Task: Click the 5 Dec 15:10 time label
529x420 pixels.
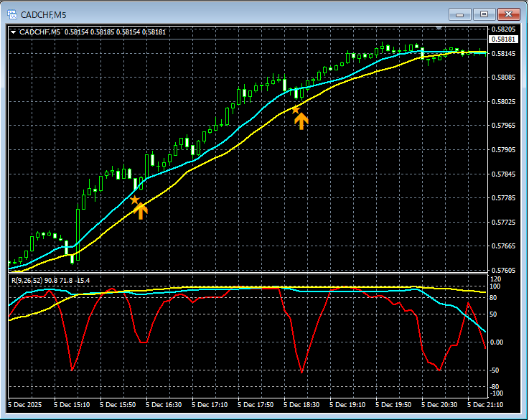Action: click(x=70, y=405)
